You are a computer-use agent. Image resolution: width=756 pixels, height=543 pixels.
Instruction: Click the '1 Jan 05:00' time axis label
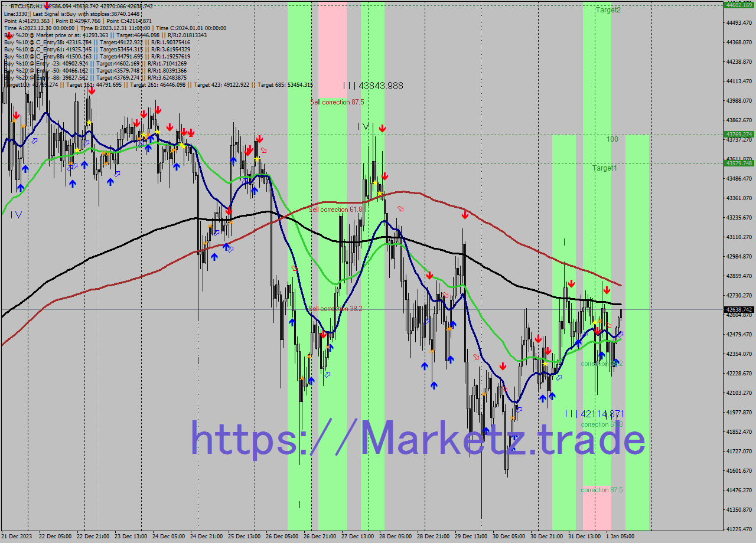coord(621,537)
